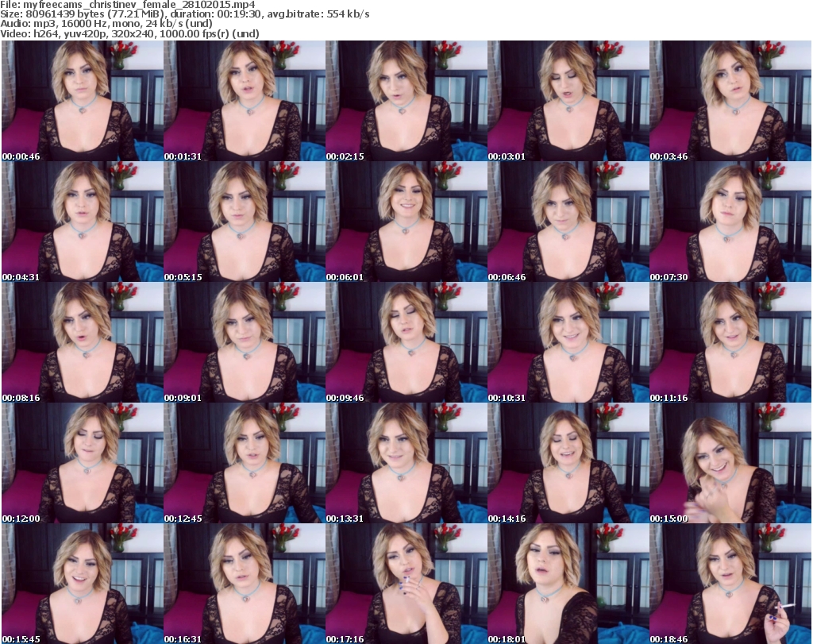The image size is (813, 644).
Task: Select the thumbnail timestamped 00:00:46
Action: [x=83, y=101]
